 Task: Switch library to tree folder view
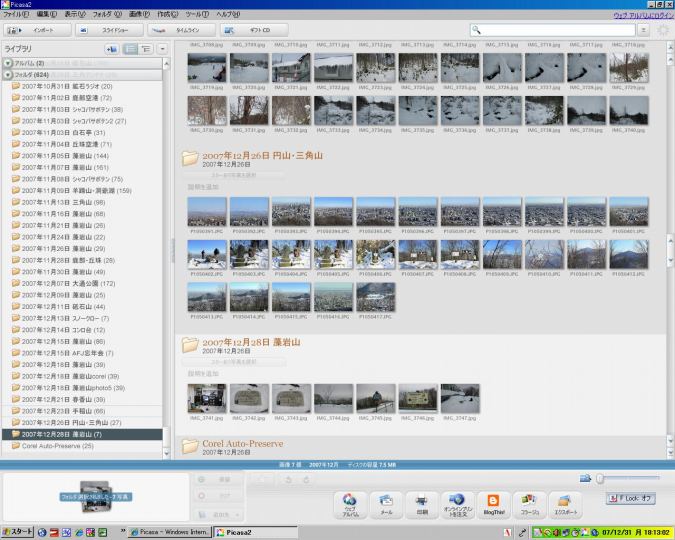(146, 48)
